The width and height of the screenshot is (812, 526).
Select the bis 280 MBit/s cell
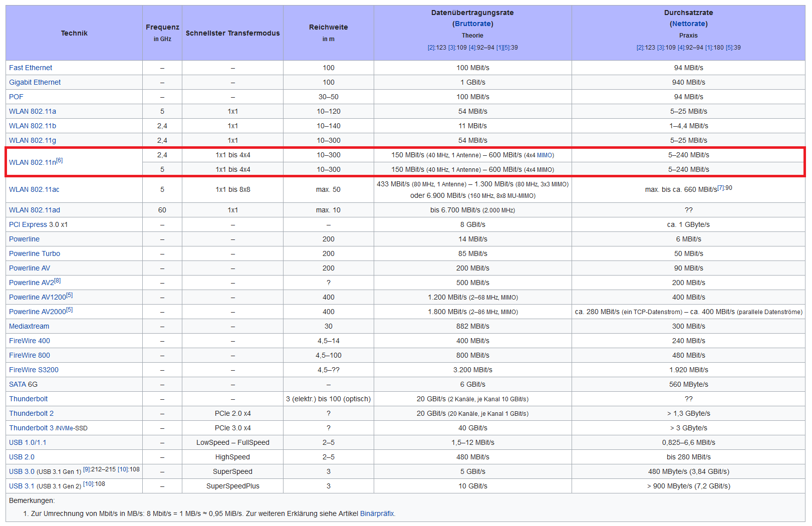(689, 457)
